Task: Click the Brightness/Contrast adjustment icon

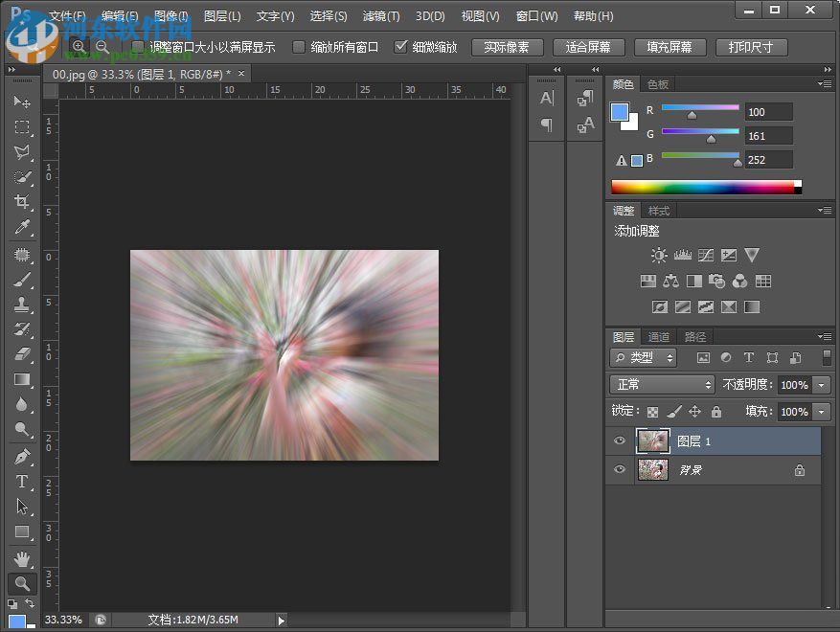Action: [659, 256]
